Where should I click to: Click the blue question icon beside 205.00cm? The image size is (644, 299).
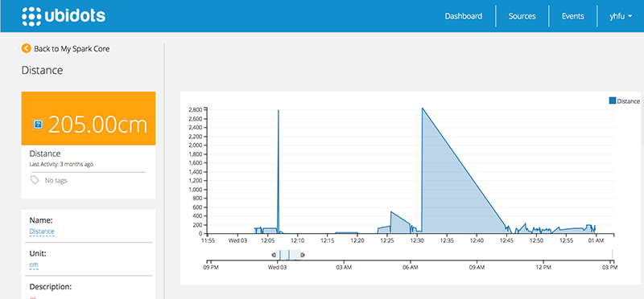click(38, 124)
